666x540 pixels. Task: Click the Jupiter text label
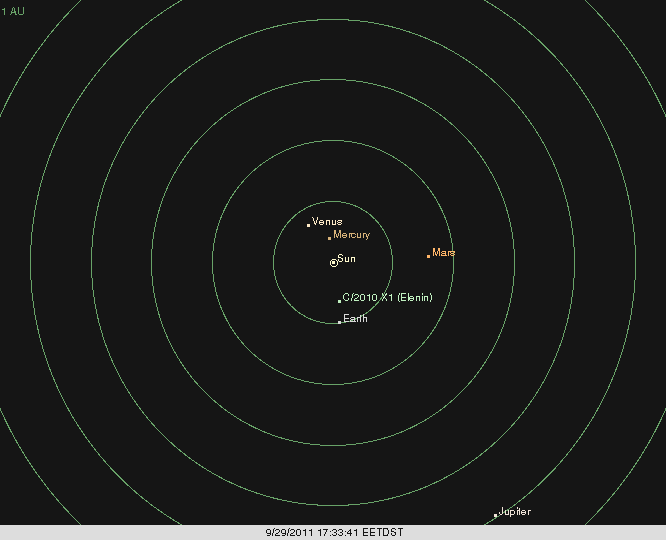coord(514,511)
